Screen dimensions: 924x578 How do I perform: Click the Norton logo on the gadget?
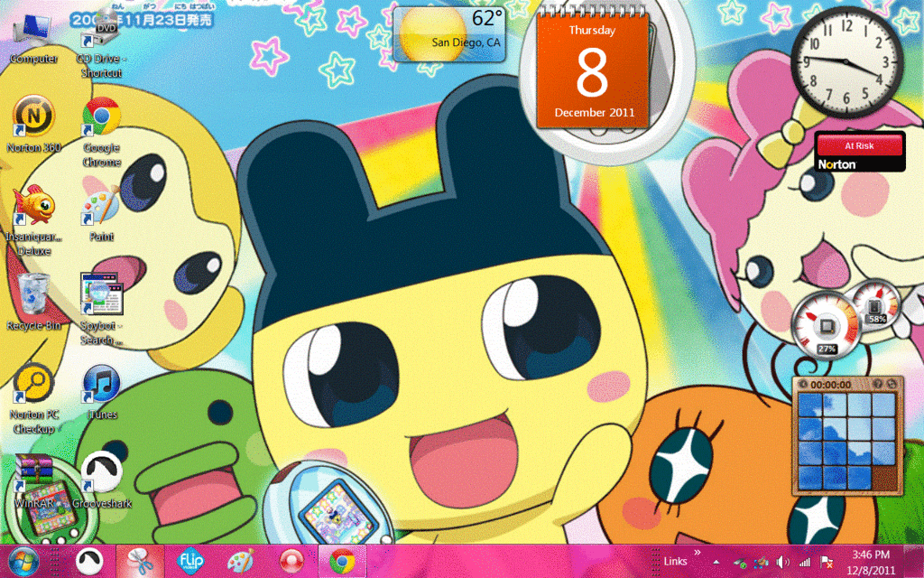click(x=836, y=164)
